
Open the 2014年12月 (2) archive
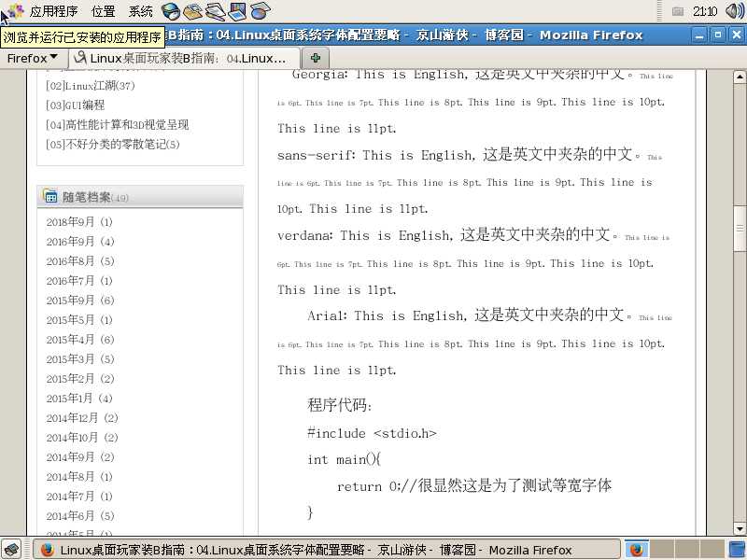tap(82, 417)
